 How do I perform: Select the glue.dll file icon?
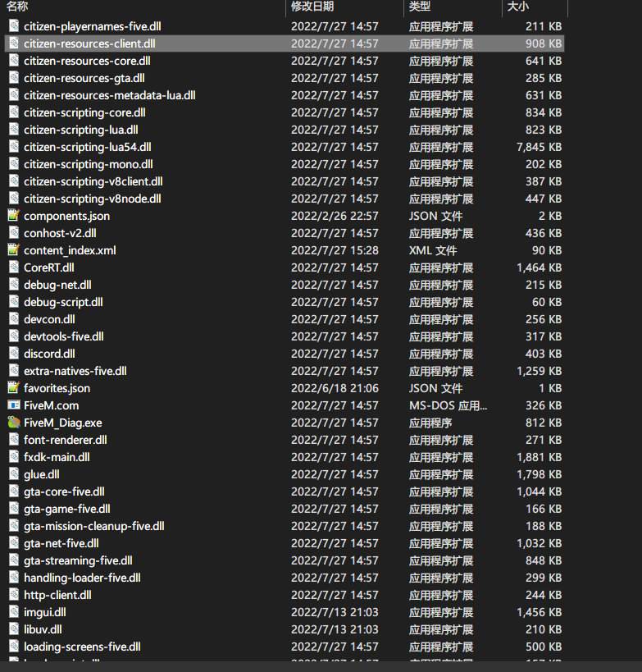tap(14, 474)
